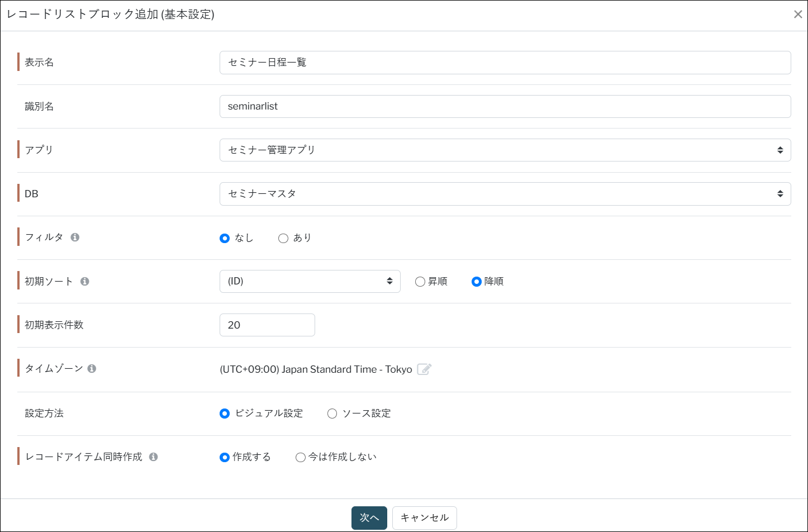Click info icon beside レコードアイテム同時作成
The width and height of the screenshot is (808, 532).
(153, 457)
